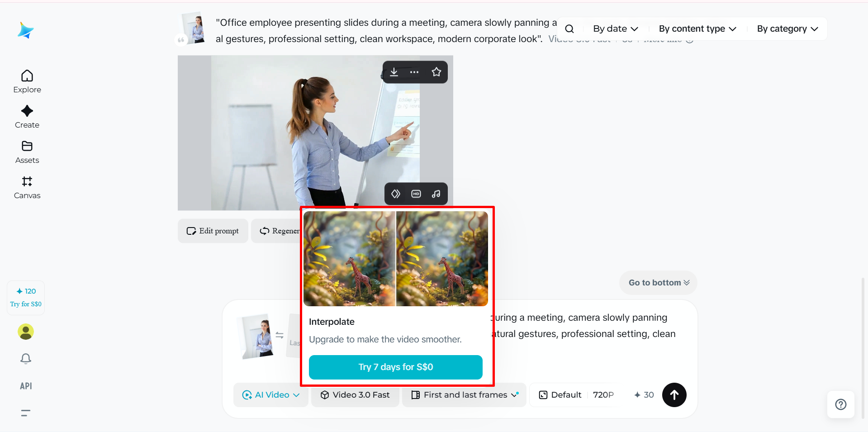Expand the By content type filter
Screen dimensions: 868x432
coord(697,29)
